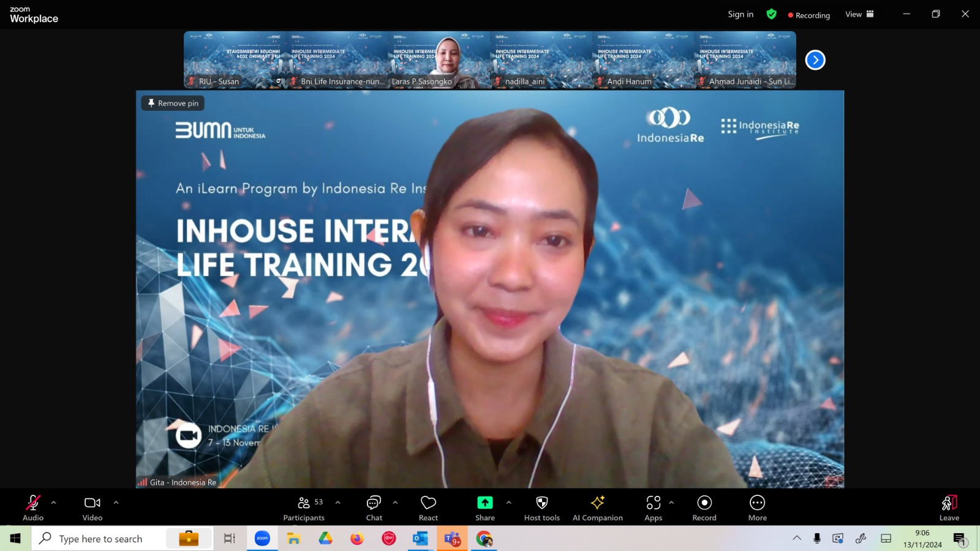The image size is (980, 551).
Task: Open Zoom from the taskbar
Action: coord(262,539)
